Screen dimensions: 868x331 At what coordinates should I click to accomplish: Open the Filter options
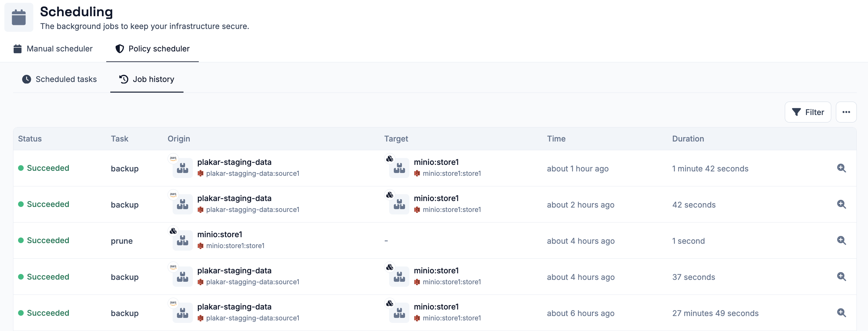click(808, 112)
